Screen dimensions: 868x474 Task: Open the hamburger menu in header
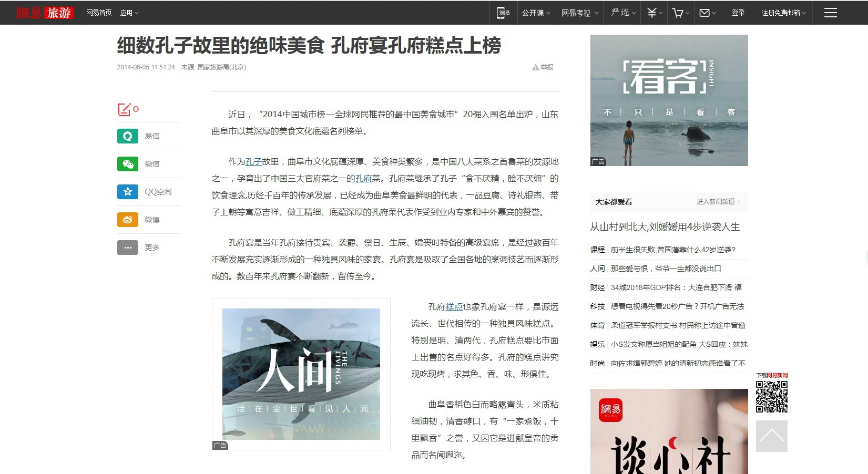click(830, 13)
